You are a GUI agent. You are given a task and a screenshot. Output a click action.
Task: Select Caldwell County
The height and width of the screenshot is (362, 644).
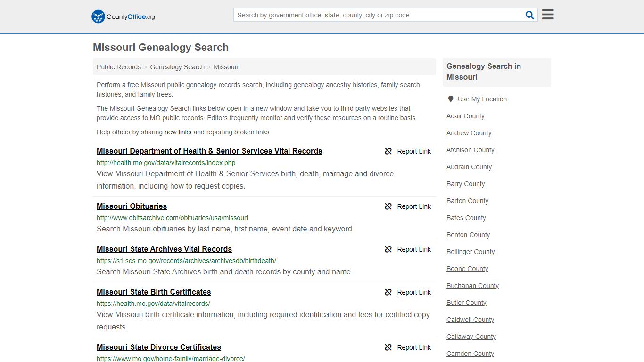470,320
